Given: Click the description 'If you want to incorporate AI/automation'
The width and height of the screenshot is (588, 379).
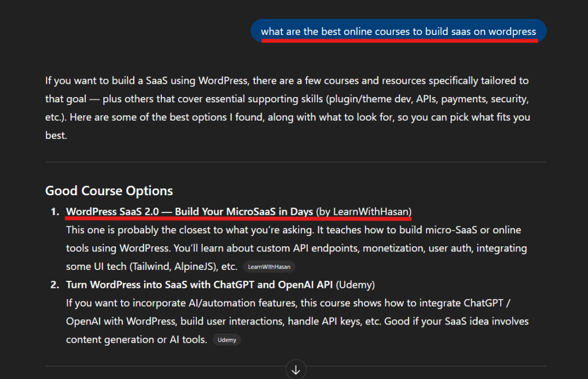Looking at the screenshot, I should pos(297,321).
